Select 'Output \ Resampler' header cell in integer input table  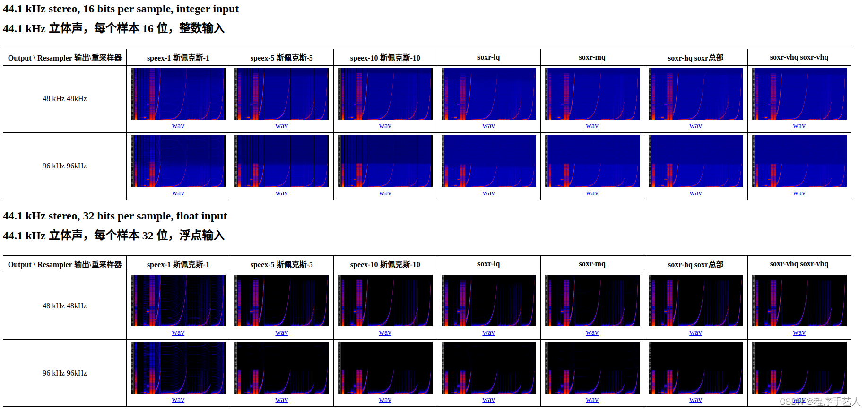(x=65, y=58)
